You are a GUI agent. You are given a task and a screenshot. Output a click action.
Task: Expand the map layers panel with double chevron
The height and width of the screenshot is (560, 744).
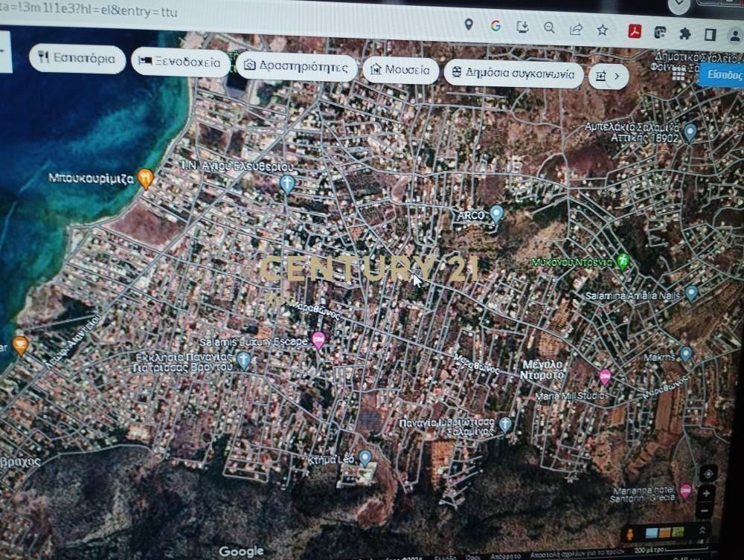pos(701,530)
